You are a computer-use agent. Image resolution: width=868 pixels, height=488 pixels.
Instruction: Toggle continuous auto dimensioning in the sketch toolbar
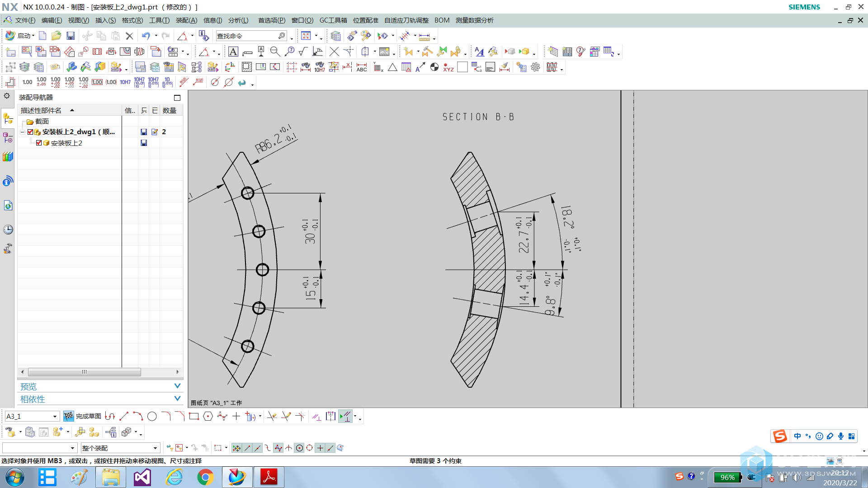pos(345,416)
